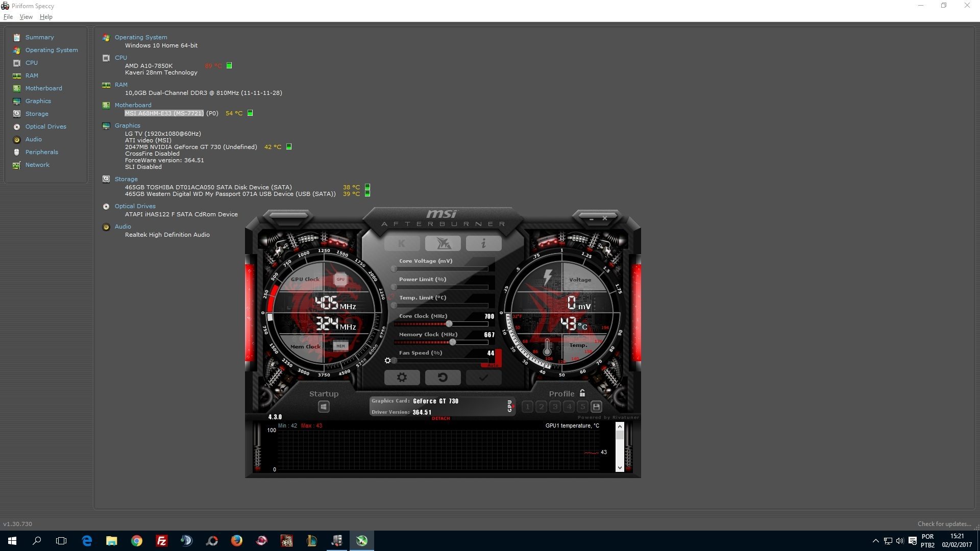Switch to Speccy via its taskbar icon

(x=337, y=541)
